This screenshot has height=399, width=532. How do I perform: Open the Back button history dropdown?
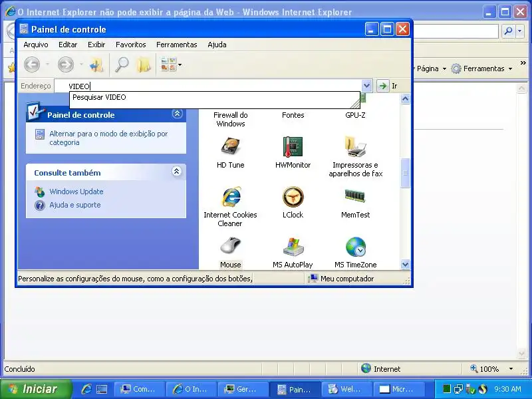(x=47, y=64)
